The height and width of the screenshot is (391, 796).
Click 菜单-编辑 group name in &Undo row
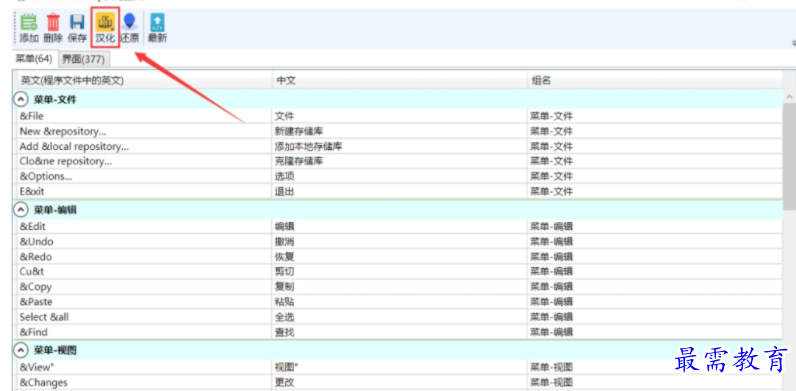tap(552, 241)
